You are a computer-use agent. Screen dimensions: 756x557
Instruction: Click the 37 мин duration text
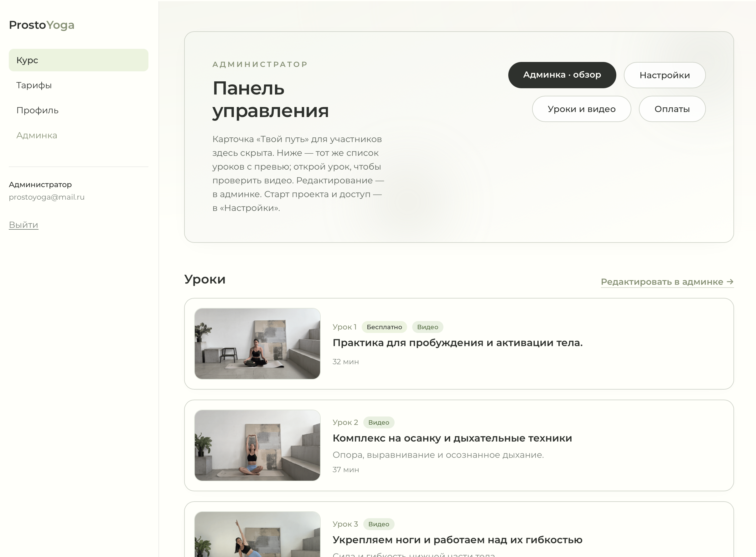click(345, 470)
